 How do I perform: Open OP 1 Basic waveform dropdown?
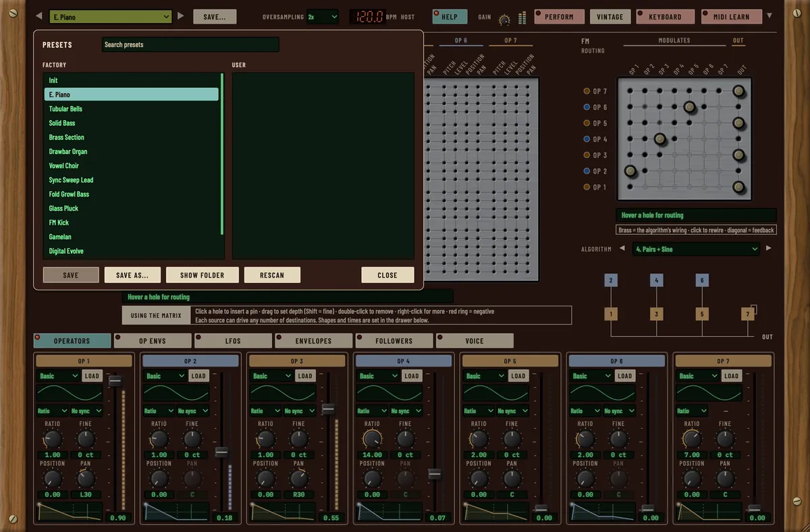(58, 376)
